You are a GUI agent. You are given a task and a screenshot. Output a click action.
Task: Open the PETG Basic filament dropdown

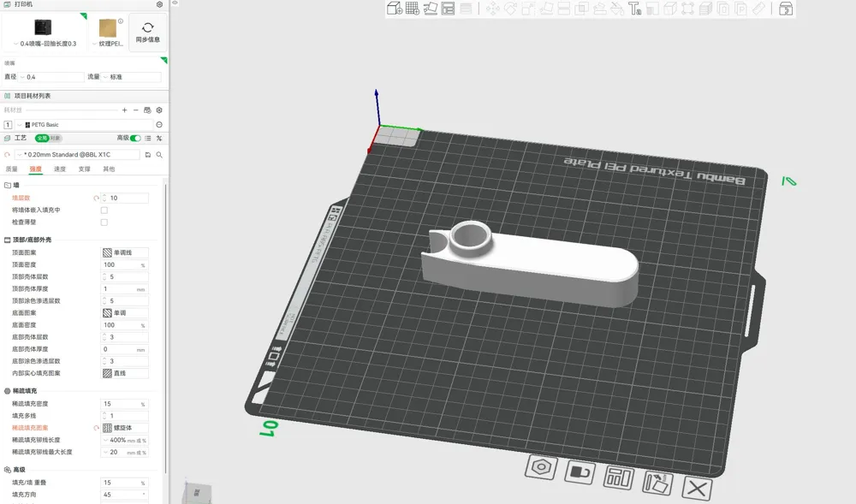(85, 125)
